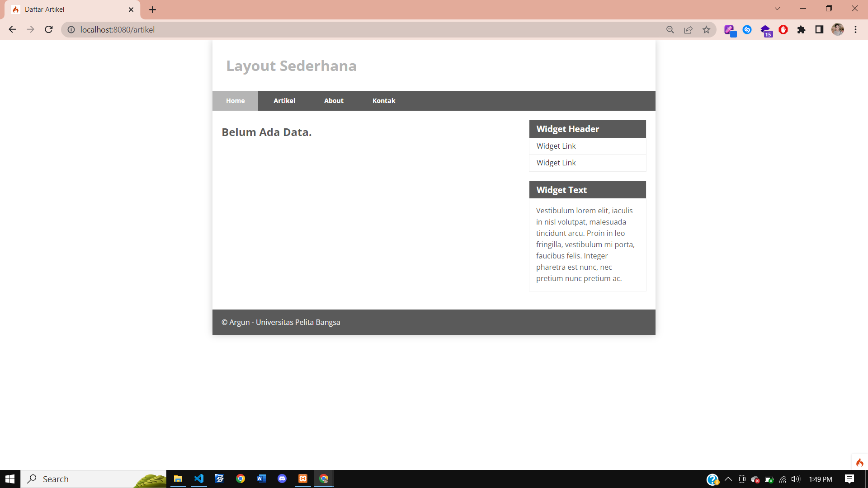Select the About navigation item
The height and width of the screenshot is (488, 868).
point(334,101)
